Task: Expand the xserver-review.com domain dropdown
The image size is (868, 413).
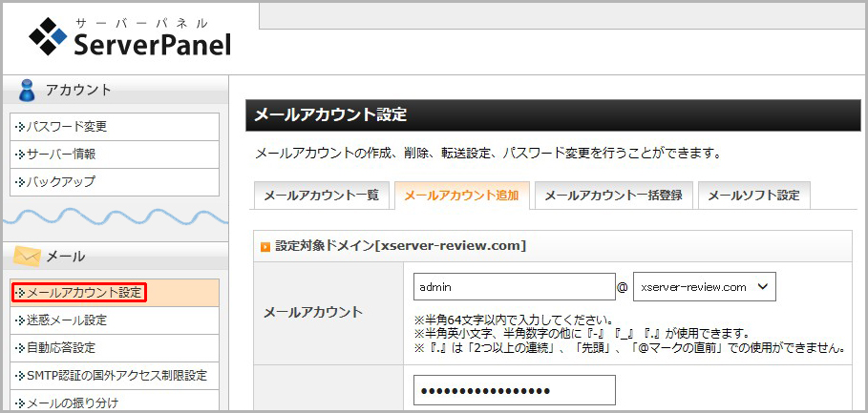Action: tap(705, 286)
